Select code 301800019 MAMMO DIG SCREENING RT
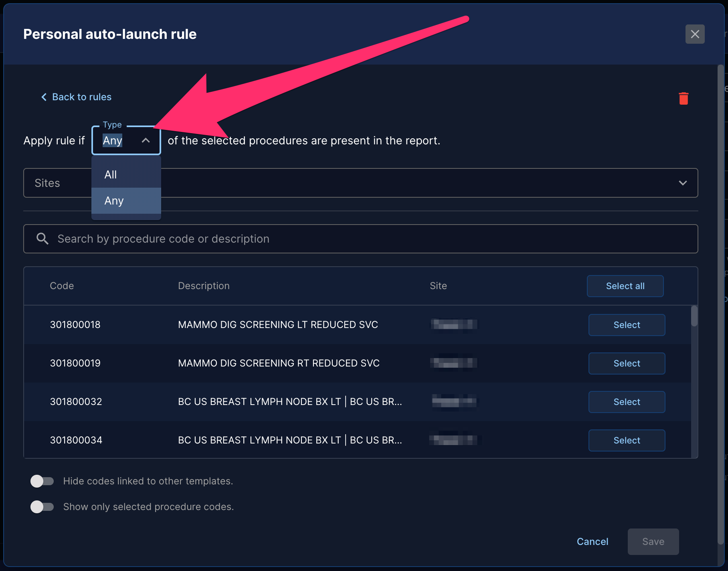This screenshot has width=728, height=571. (627, 363)
